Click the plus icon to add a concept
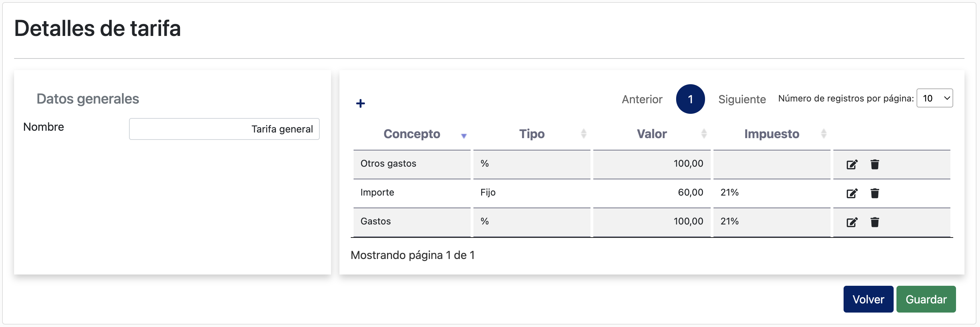980x327 pixels. (360, 104)
